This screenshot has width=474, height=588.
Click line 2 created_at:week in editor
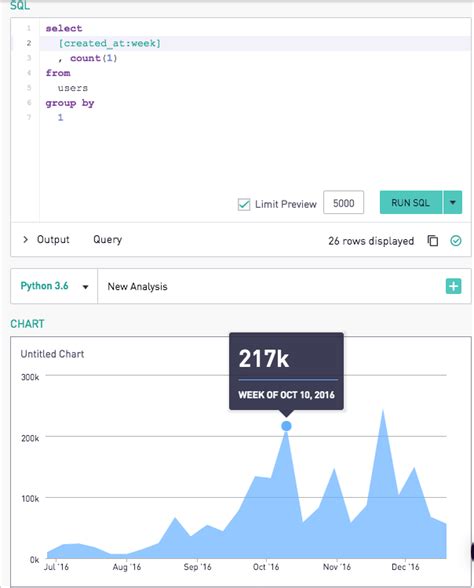[x=110, y=43]
